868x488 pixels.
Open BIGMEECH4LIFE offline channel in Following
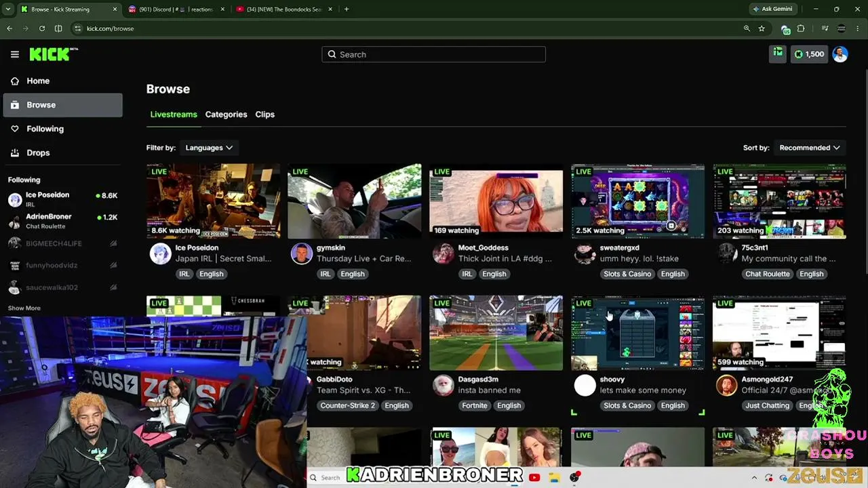(x=62, y=243)
